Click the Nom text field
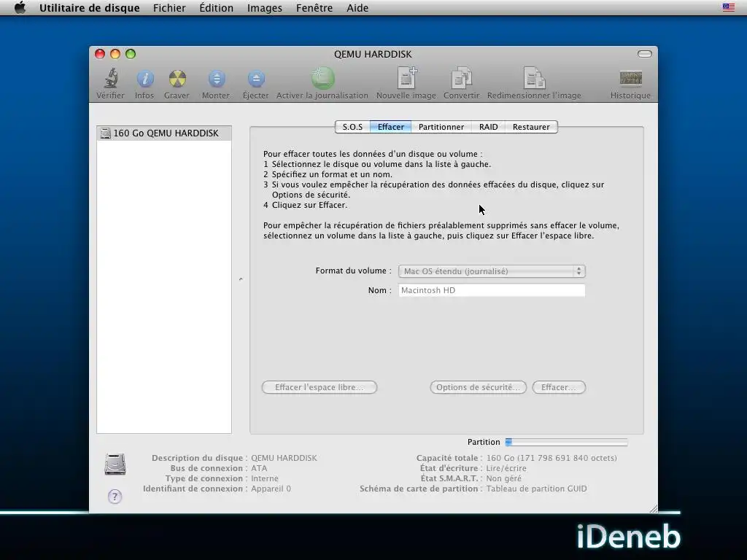 tap(492, 290)
